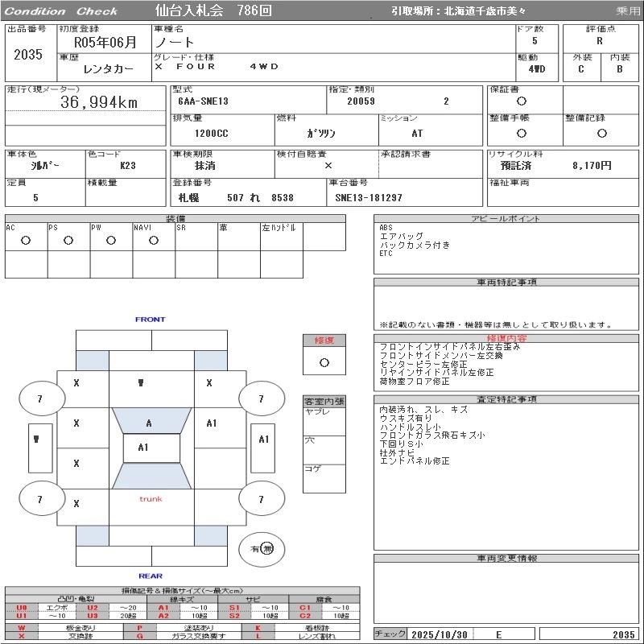Click the Condition Check header title
Screen dimensions: 644x644
[62, 11]
